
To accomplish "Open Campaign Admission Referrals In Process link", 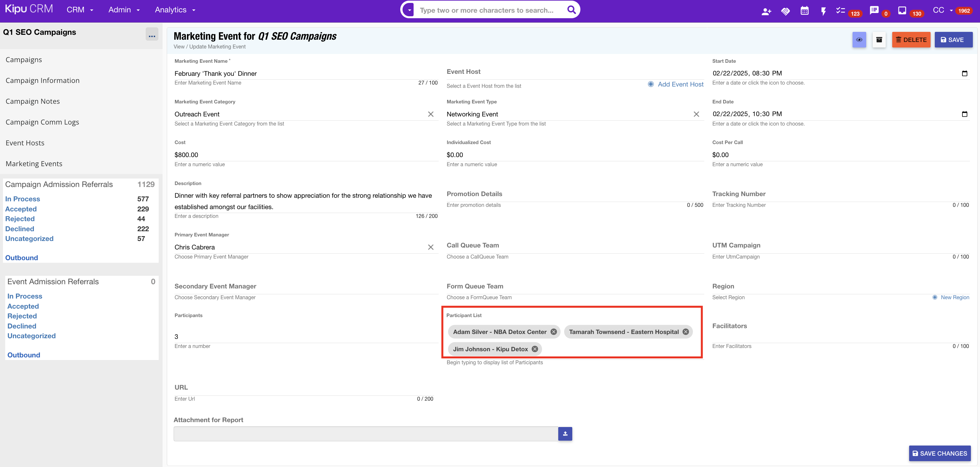I will point(22,199).
